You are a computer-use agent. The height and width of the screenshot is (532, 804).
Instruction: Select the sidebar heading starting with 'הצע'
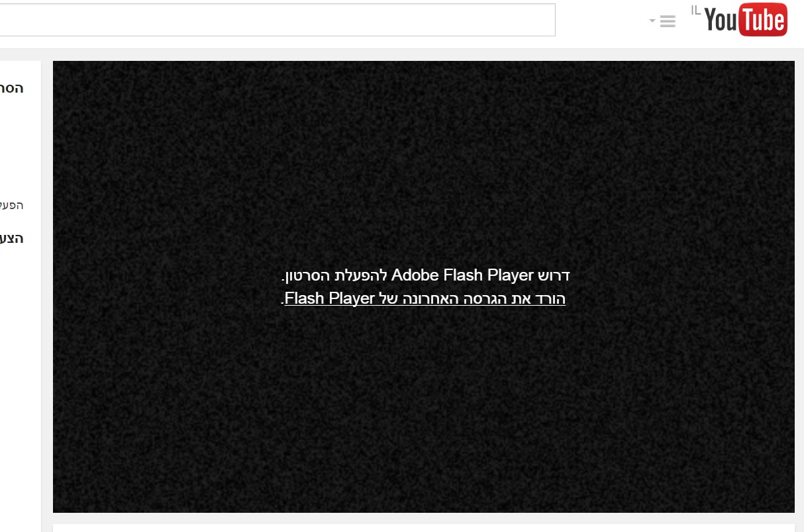pos(12,239)
